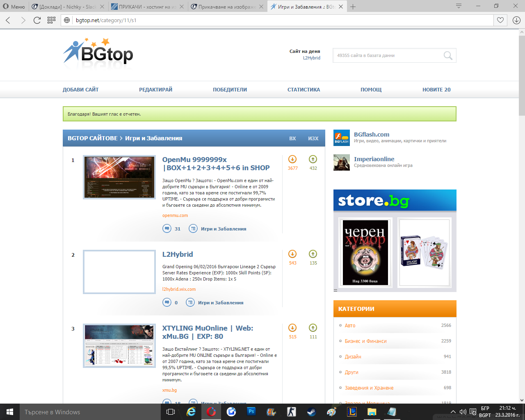This screenshot has width=525, height=420.
Task: Open Бизнес и Финанси category
Action: [365, 341]
